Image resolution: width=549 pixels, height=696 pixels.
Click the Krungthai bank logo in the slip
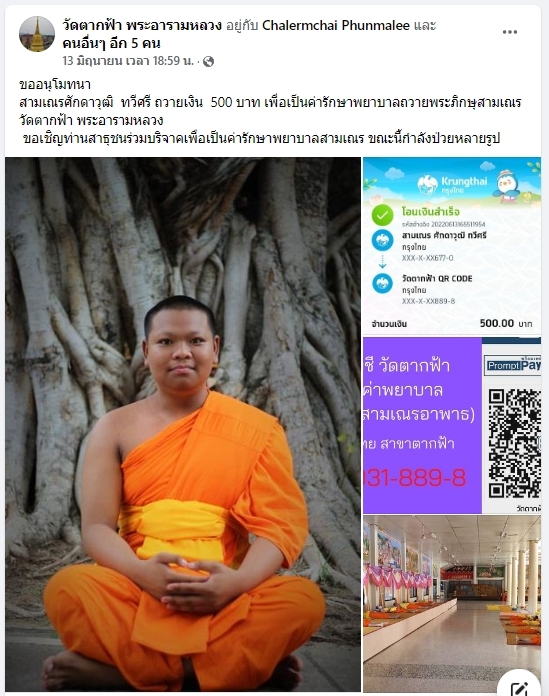[x=452, y=184]
